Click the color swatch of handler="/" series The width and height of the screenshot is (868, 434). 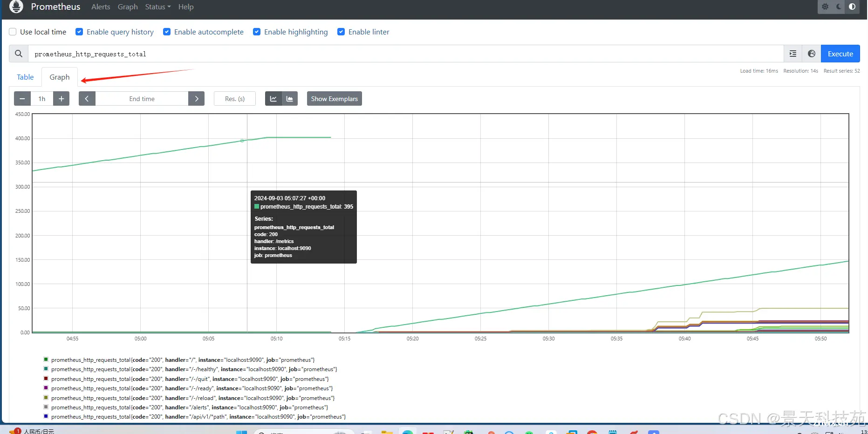[x=46, y=359]
